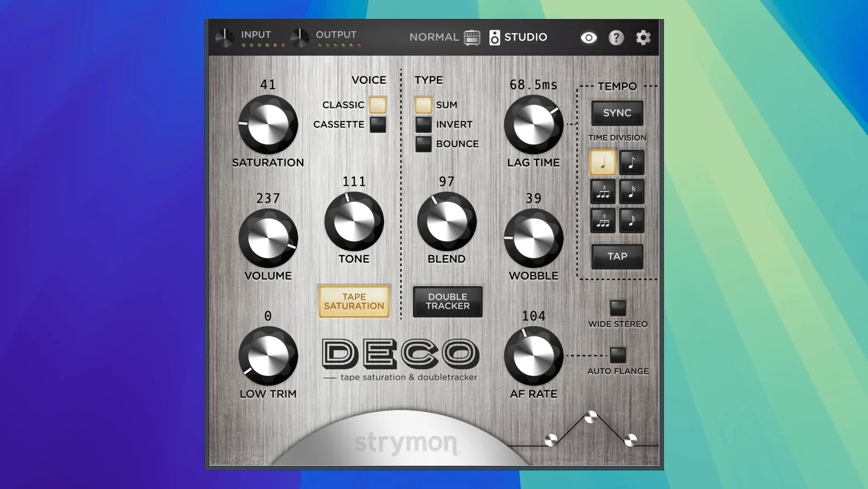868x489 pixels.
Task: Select the sixteenth note time division
Action: [x=632, y=191]
